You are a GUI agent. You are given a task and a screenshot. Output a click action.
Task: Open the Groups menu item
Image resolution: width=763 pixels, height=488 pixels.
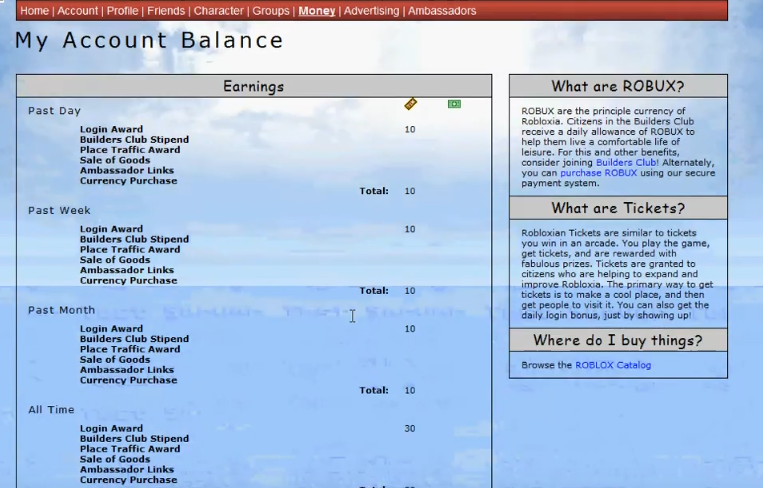pyautogui.click(x=271, y=11)
